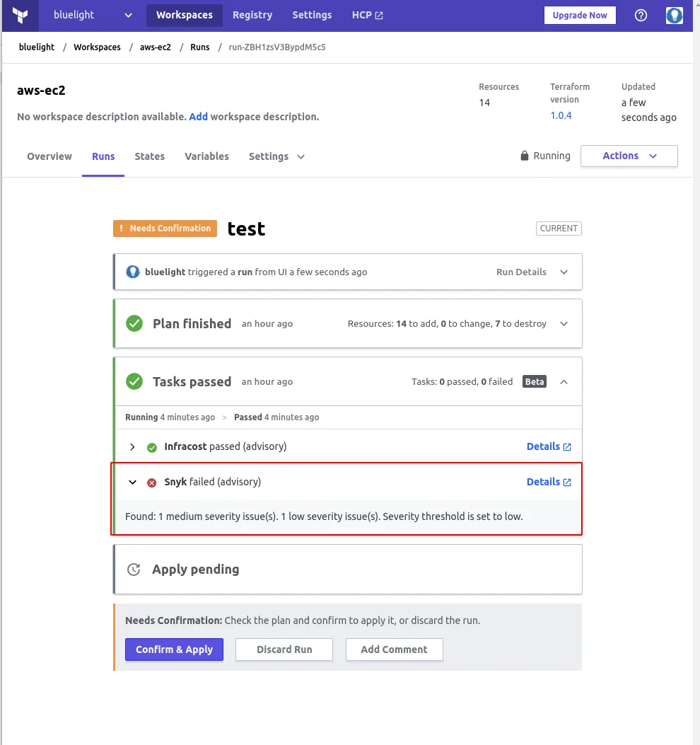Click the Terraform Cloud logo in navbar
Image resolution: width=700 pixels, height=745 pixels.
20,15
